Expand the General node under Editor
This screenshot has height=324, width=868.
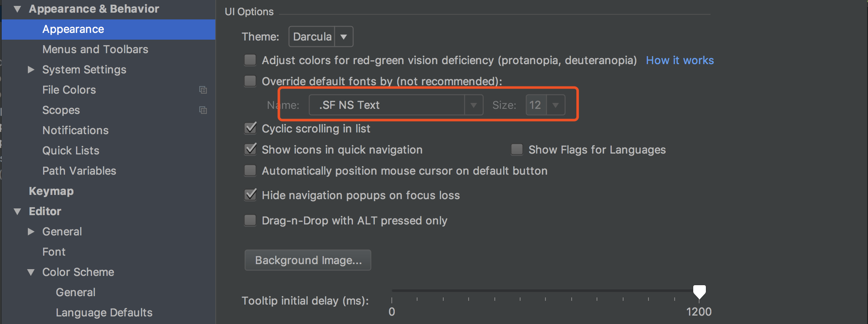(31, 232)
